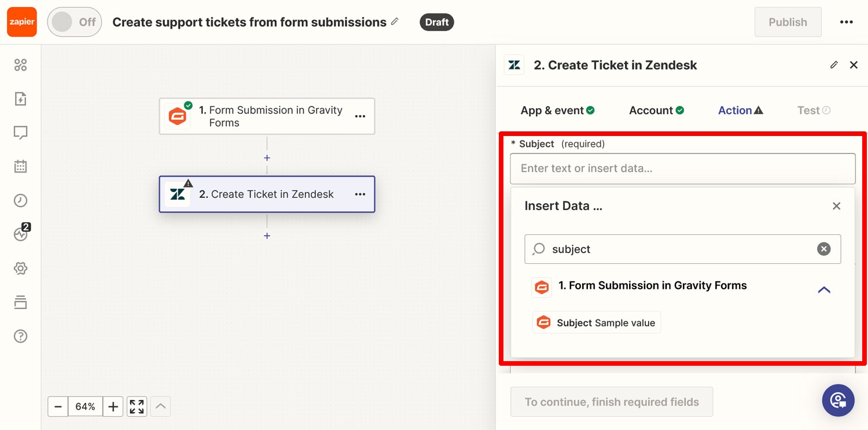Edit the Zap title pencil icon
868x430 pixels.
(x=395, y=21)
